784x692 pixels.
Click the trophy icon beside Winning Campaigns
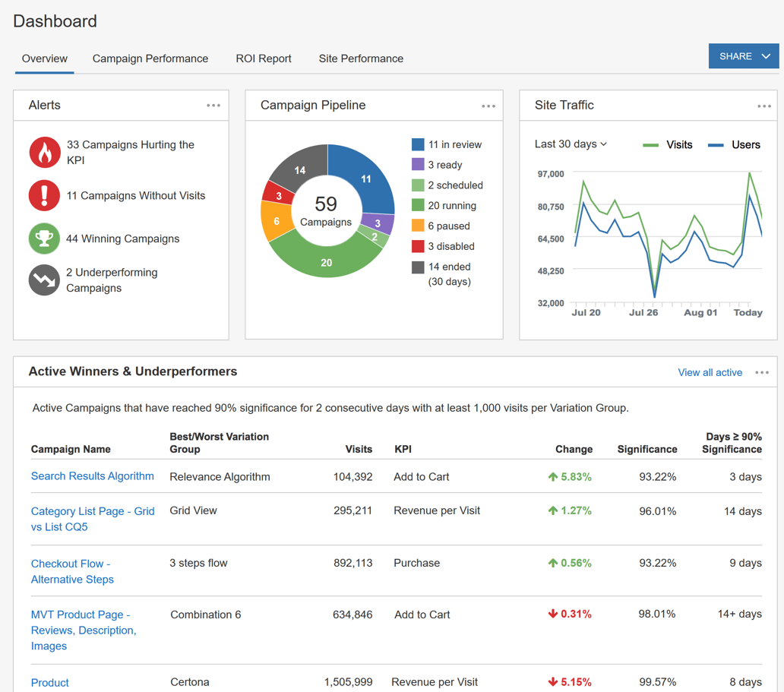click(44, 239)
